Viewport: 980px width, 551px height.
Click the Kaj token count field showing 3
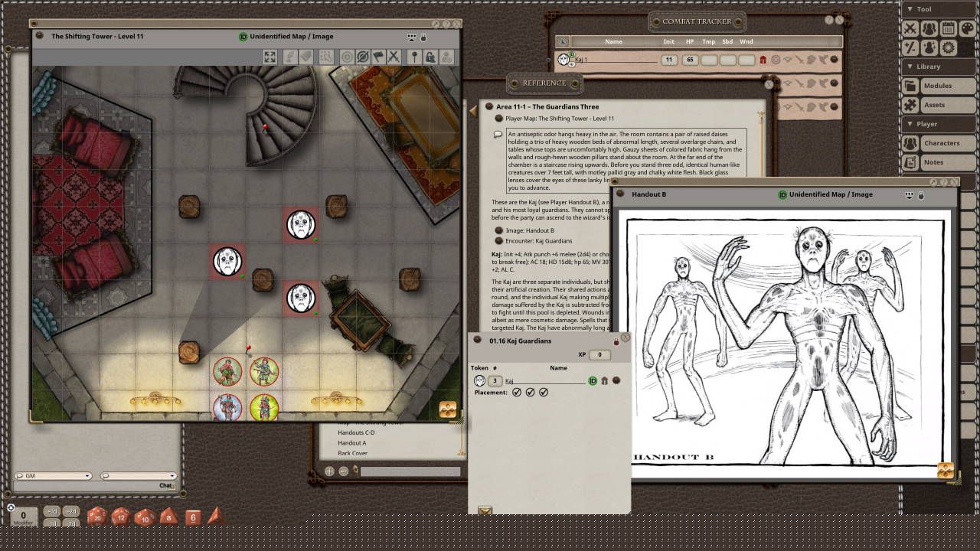(x=495, y=380)
